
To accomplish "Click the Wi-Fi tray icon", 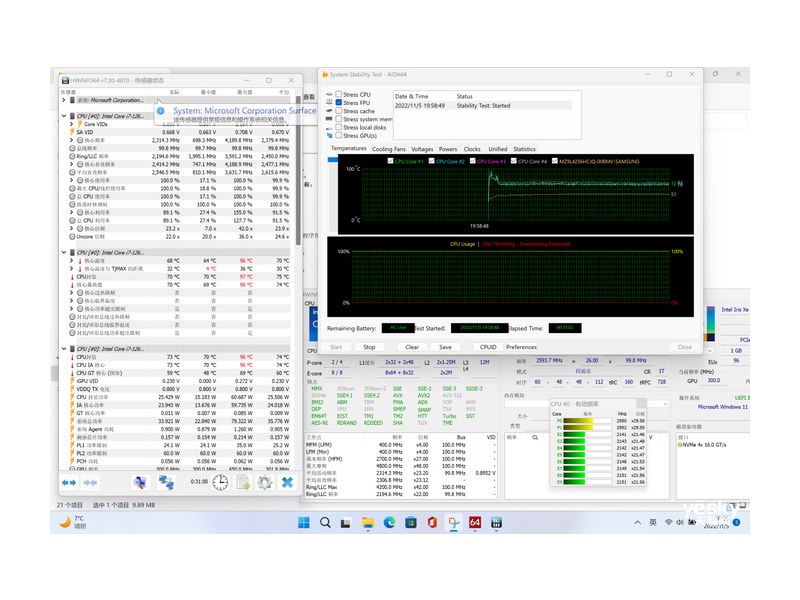I will coord(668,522).
